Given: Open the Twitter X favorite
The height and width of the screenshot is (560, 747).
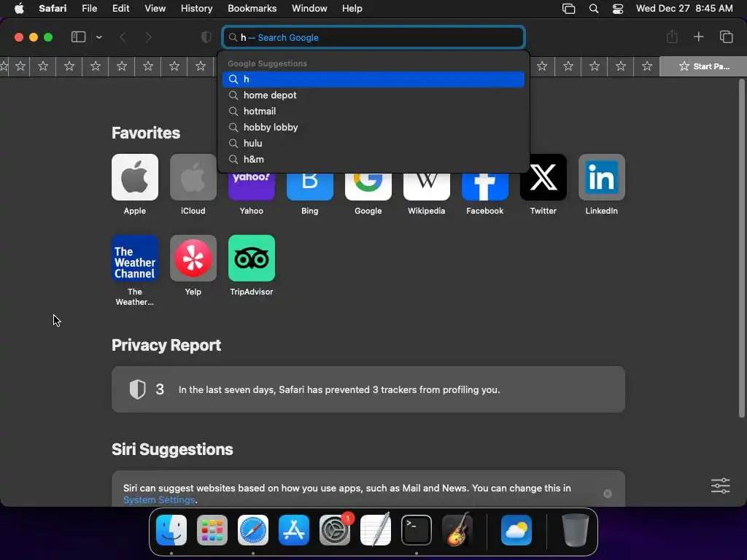Looking at the screenshot, I should coord(543,177).
